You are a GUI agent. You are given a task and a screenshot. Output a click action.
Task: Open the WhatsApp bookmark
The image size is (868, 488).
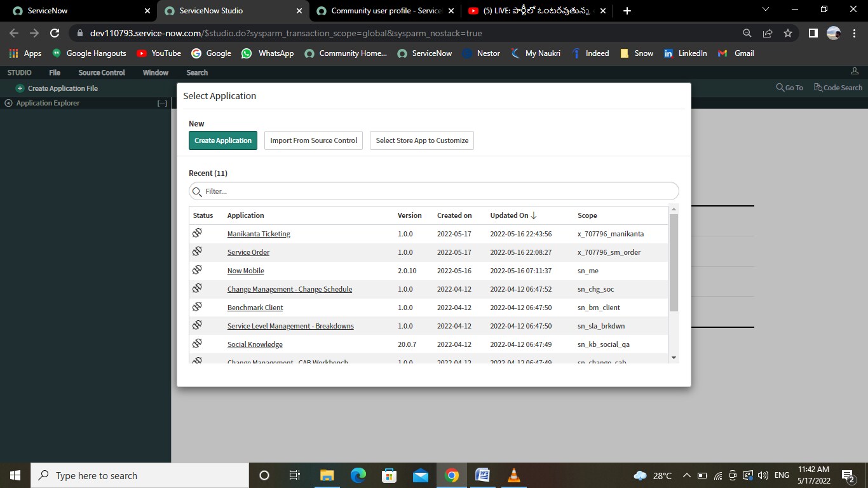(268, 53)
